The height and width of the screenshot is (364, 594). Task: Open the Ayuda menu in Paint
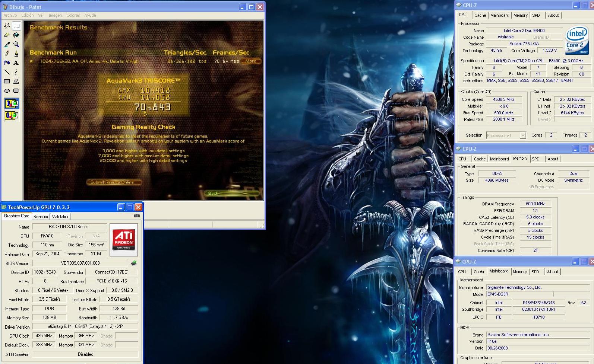pos(90,15)
